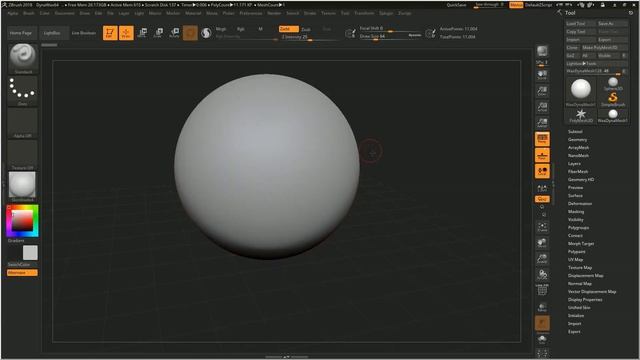Click the AAHalf icon

[542, 122]
